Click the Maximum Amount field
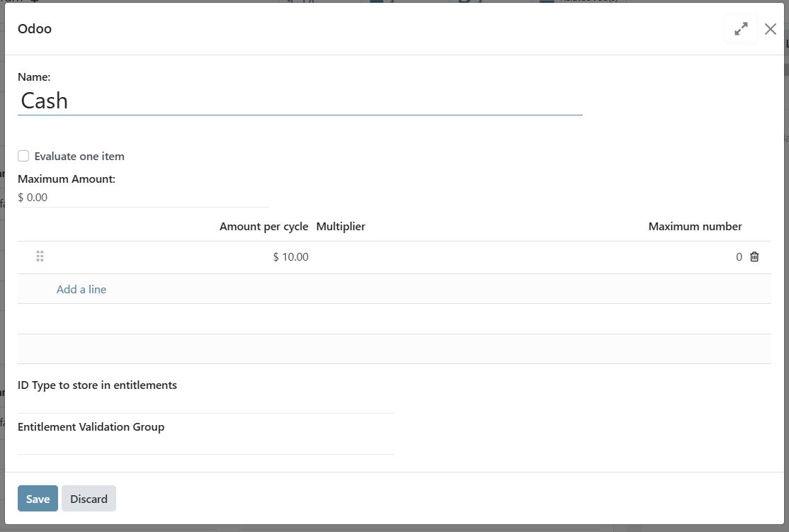The height and width of the screenshot is (532, 789). (142, 197)
